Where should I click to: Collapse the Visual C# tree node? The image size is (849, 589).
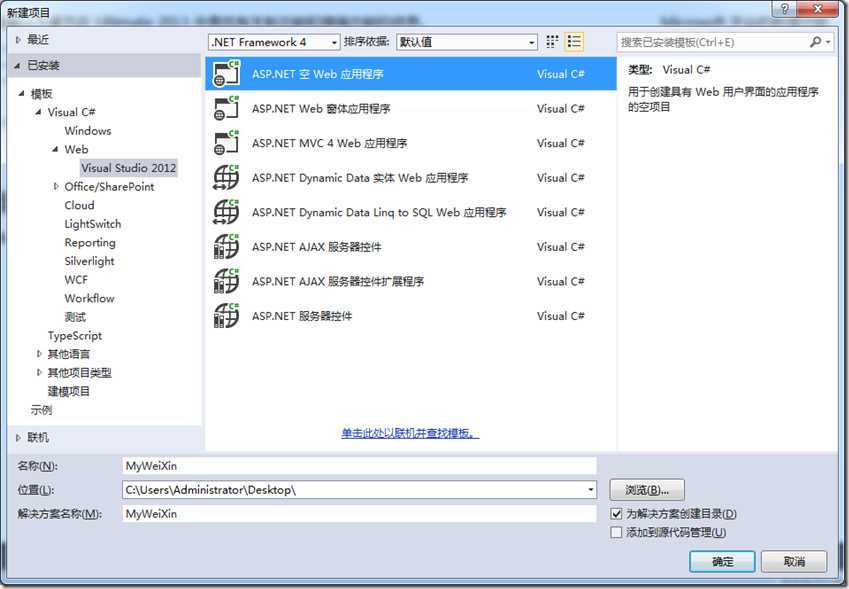point(38,112)
